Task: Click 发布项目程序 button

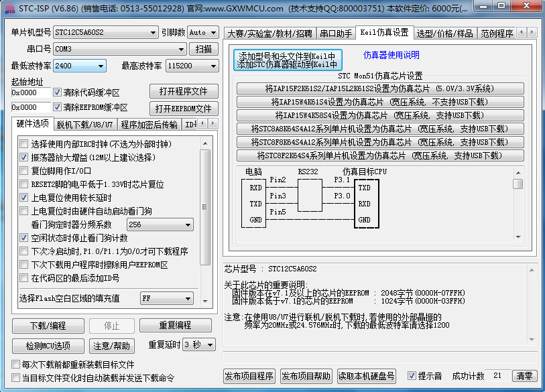Action: coord(249,376)
